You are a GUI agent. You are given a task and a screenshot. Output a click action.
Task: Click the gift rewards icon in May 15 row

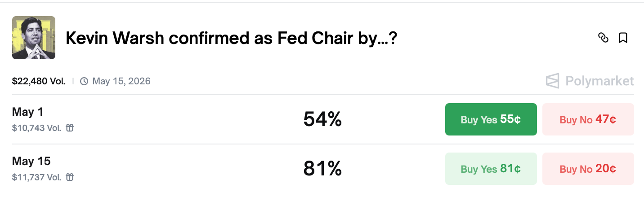[70, 177]
